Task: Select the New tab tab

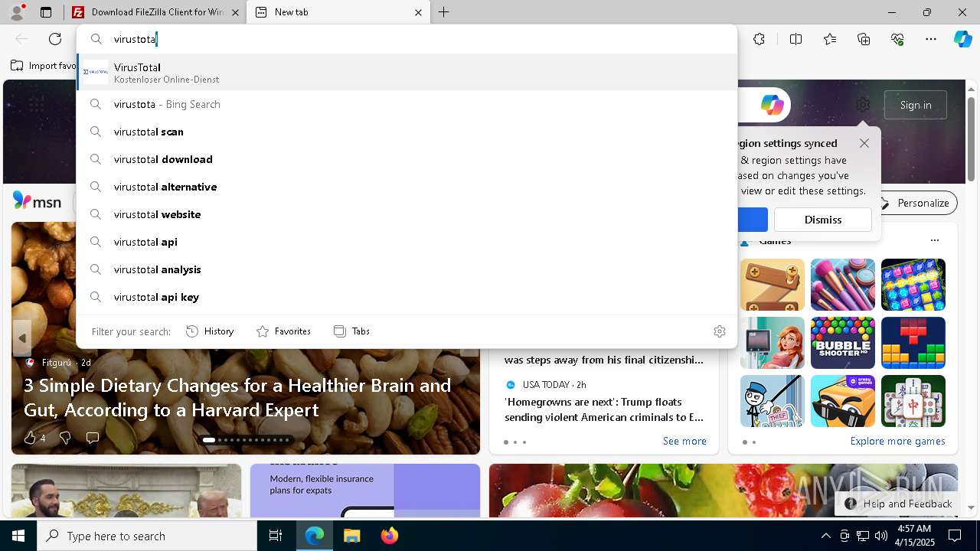Action: pyautogui.click(x=337, y=12)
